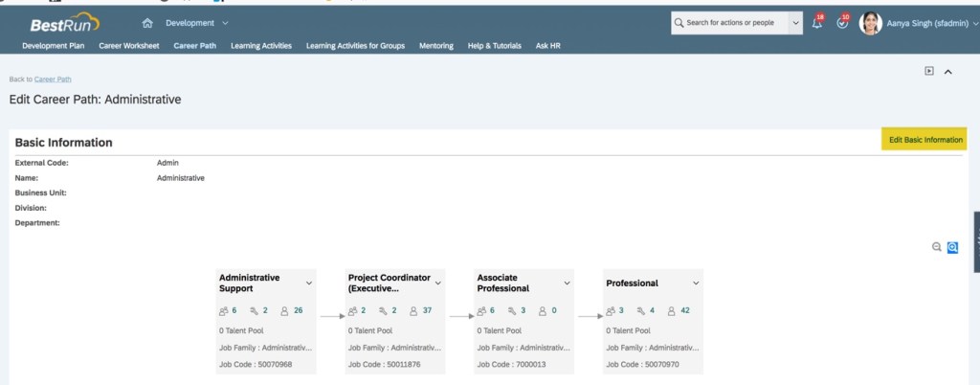Open the Mentoring tab
This screenshot has width=980, height=385.
tap(436, 45)
